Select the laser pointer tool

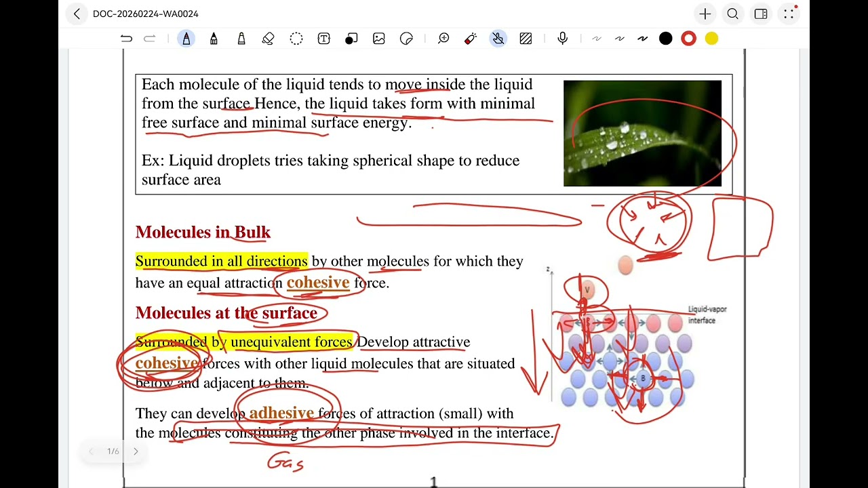coord(471,39)
